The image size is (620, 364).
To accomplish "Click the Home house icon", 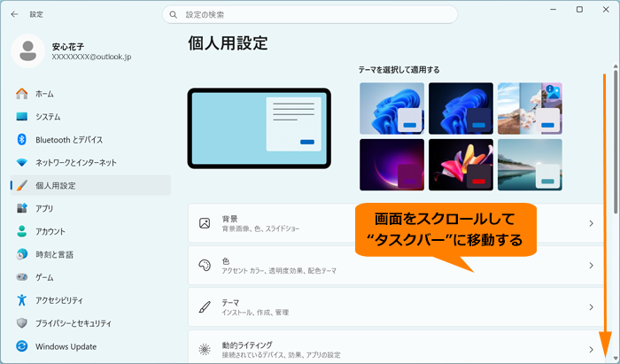I will click(22, 94).
